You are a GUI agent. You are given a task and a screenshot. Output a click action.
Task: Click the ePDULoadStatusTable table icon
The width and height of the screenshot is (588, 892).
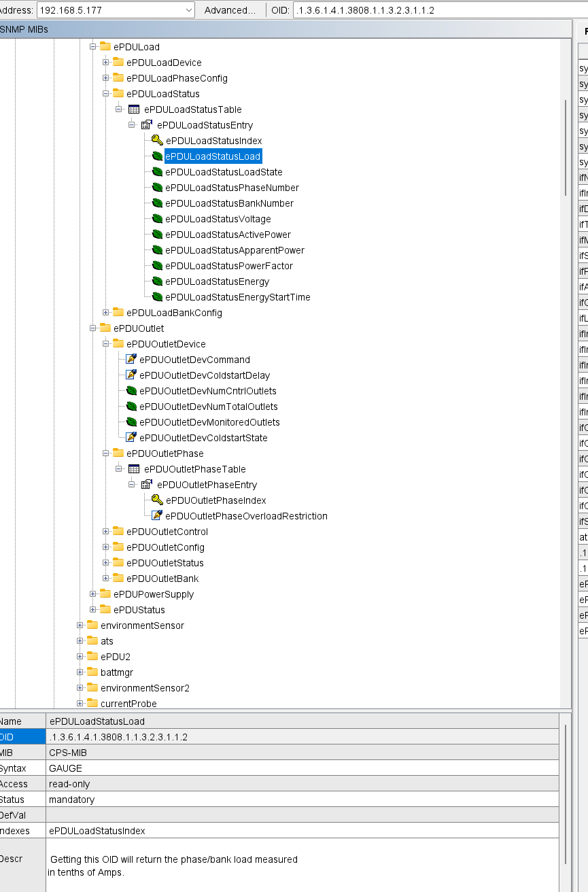tap(134, 109)
